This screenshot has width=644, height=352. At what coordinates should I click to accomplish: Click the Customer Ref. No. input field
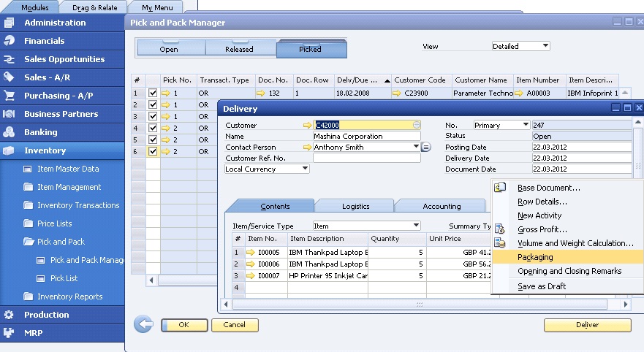point(366,158)
